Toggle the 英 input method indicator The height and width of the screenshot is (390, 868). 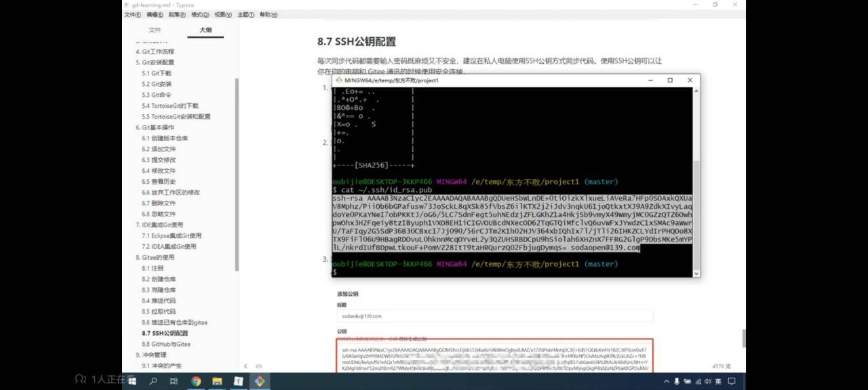(717, 381)
